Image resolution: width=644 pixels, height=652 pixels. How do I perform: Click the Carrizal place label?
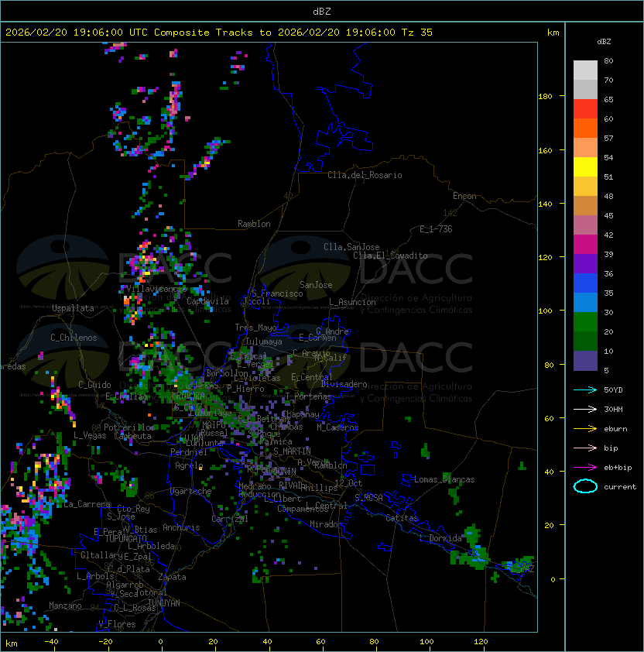[229, 519]
